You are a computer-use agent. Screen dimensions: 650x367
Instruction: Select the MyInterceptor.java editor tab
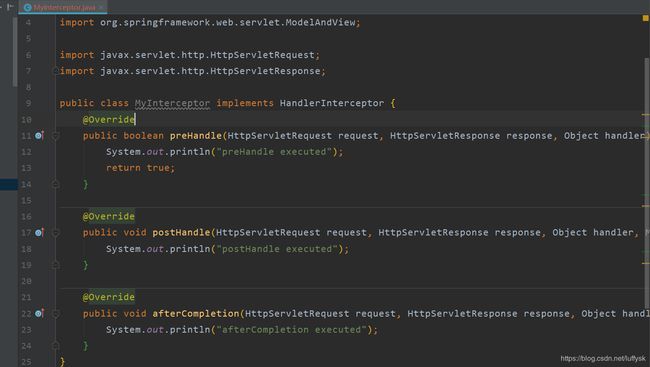coord(63,7)
